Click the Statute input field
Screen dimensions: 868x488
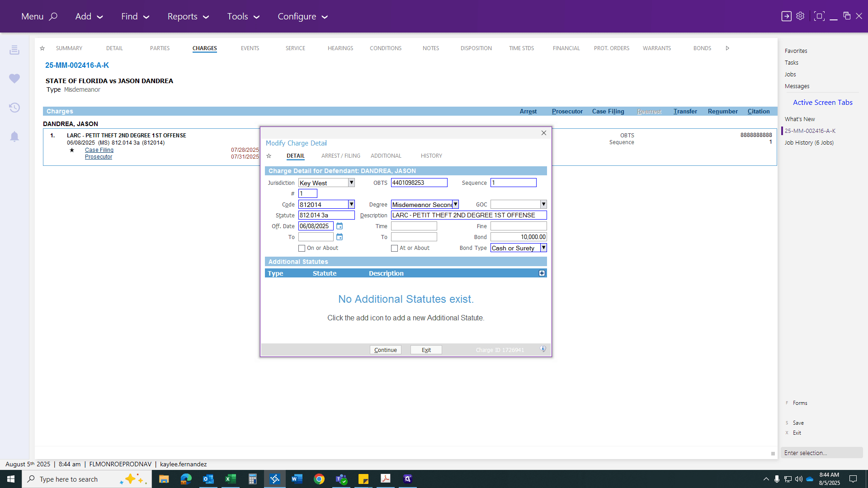click(326, 215)
